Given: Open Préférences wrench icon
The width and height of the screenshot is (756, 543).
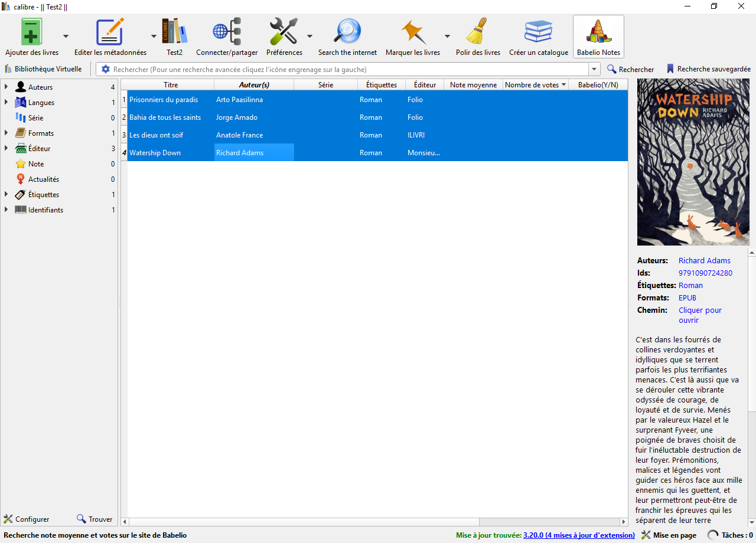Looking at the screenshot, I should click(284, 31).
